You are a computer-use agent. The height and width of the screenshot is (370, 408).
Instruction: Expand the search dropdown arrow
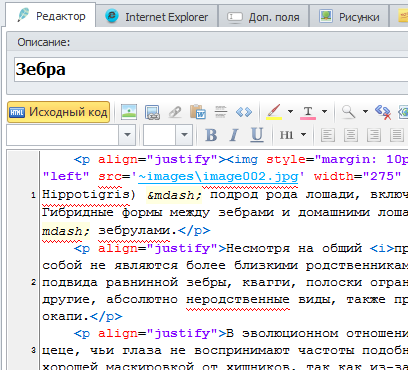point(365,111)
